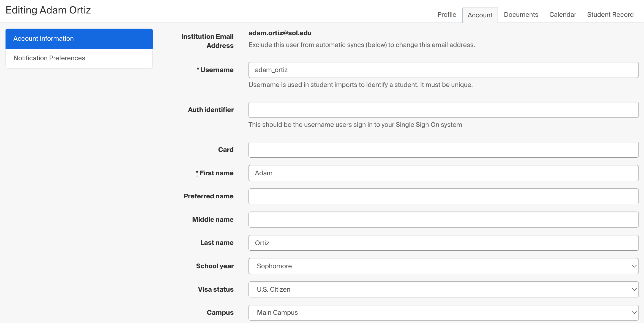Click the Middle name field

click(443, 219)
